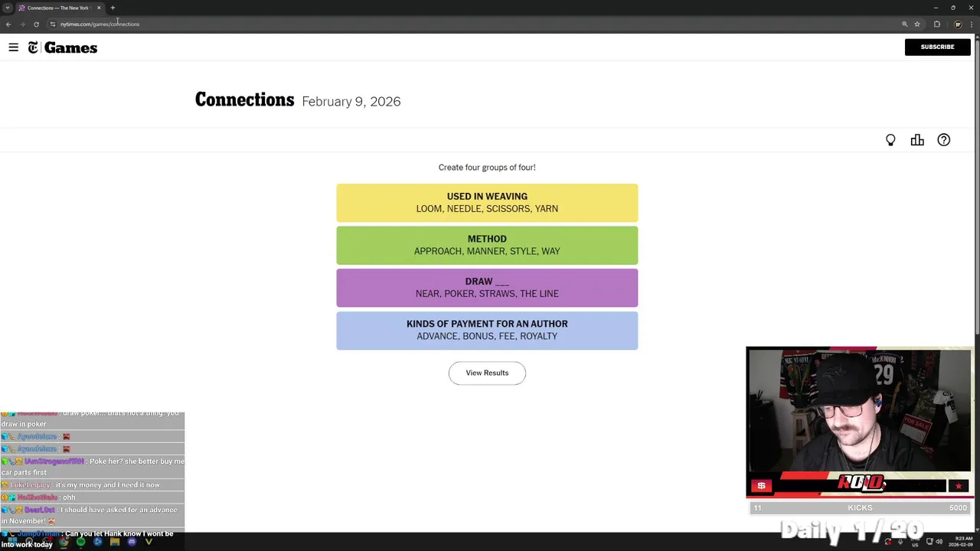Click the February 9, 2026 date text
The width and height of the screenshot is (980, 551).
coord(351,101)
